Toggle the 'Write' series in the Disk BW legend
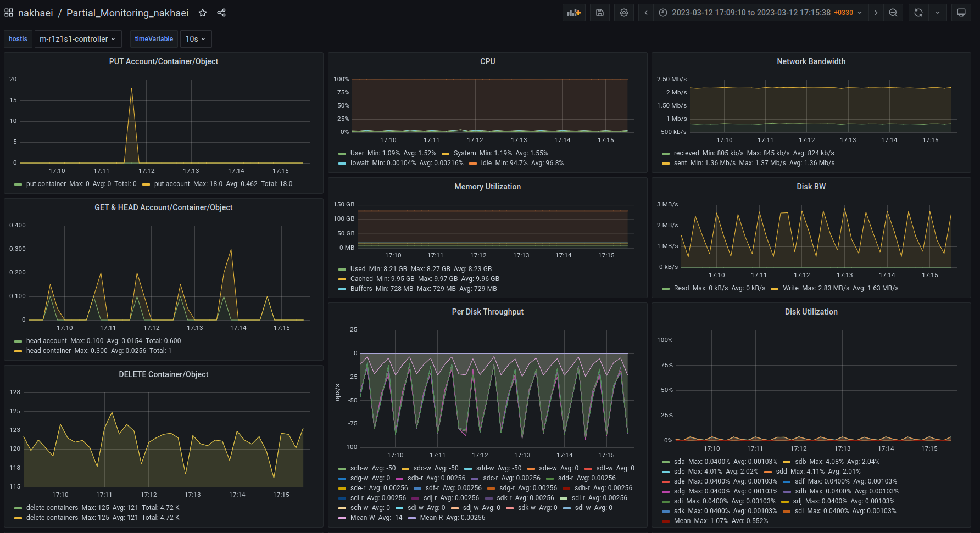The image size is (980, 533). click(790, 288)
